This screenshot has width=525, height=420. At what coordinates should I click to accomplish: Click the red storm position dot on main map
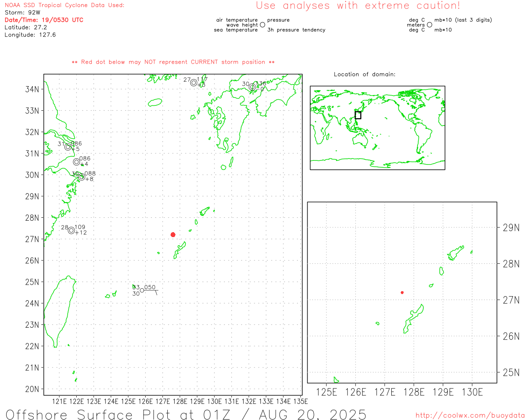[173, 235]
